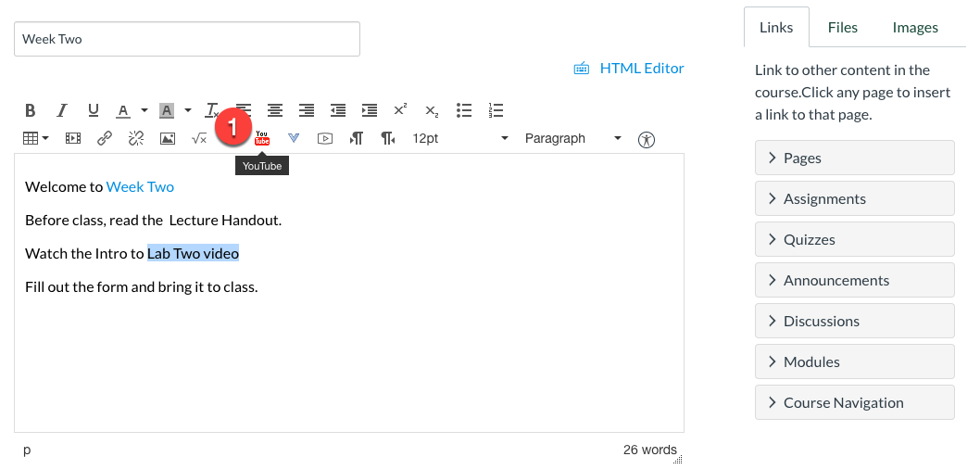Toggle underline formatting
The width and height of the screenshot is (980, 469).
pos(93,110)
